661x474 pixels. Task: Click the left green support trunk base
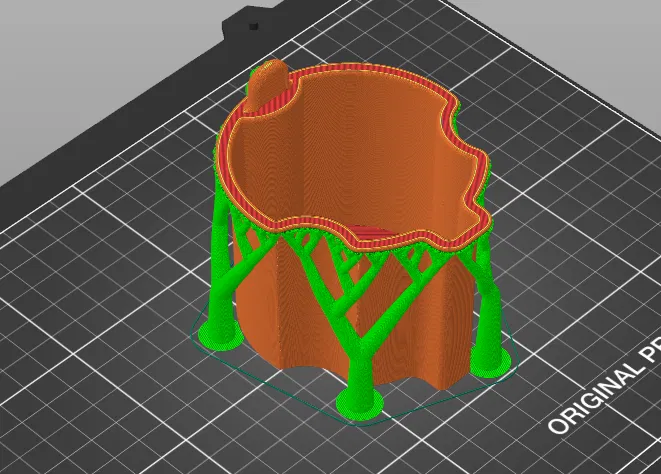(x=220, y=334)
